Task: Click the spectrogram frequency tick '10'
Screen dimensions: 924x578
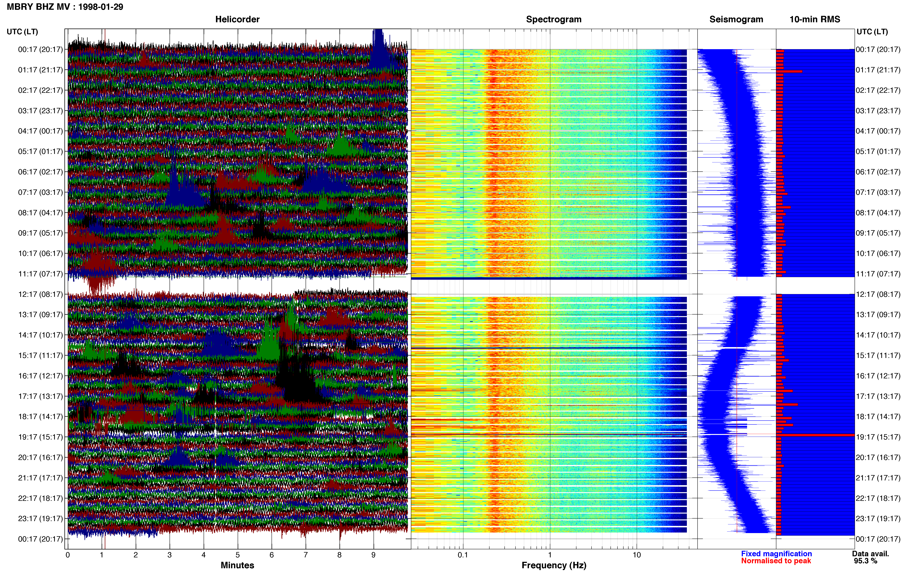Action: coord(637,555)
